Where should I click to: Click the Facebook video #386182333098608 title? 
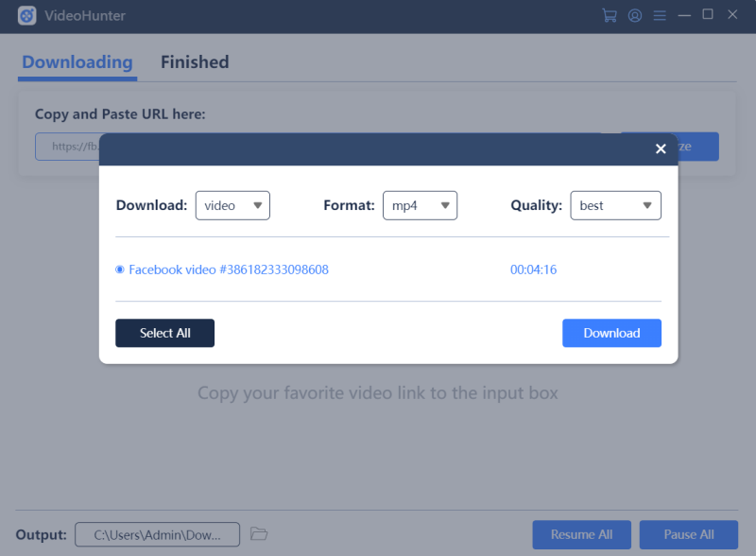[229, 269]
